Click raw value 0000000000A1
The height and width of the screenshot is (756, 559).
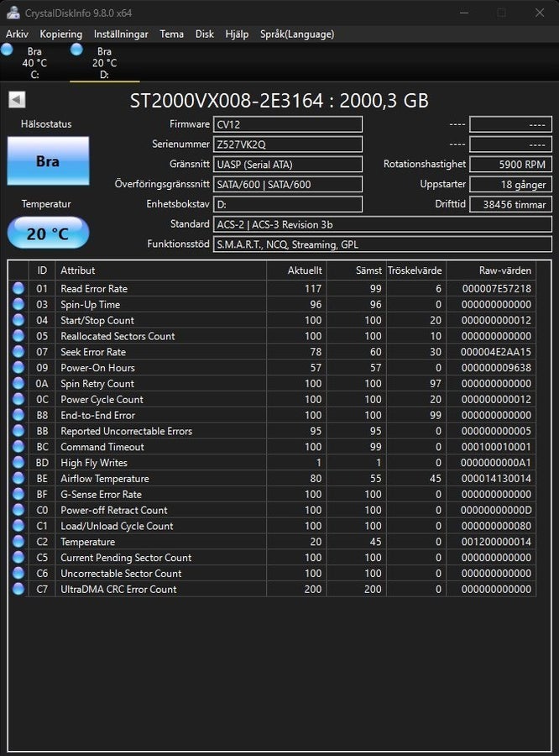[496, 462]
